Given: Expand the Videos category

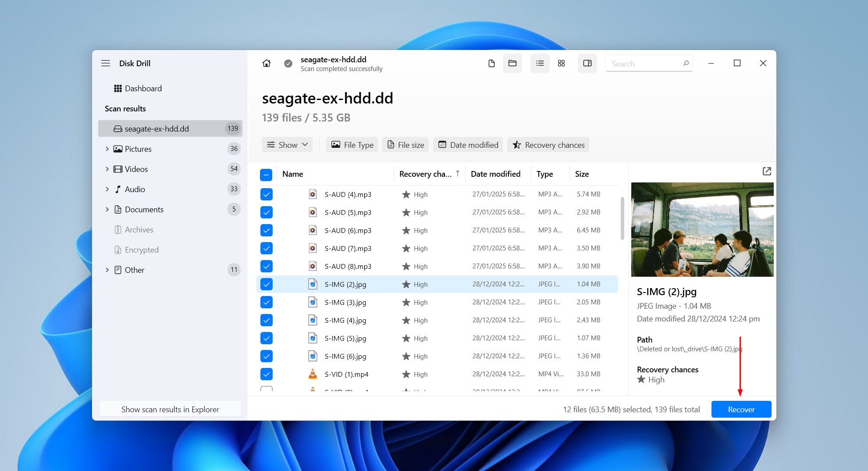Looking at the screenshot, I should [x=107, y=169].
